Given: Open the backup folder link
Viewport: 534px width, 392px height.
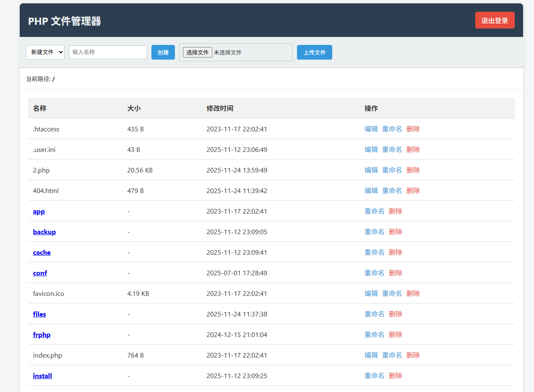Looking at the screenshot, I should (x=44, y=232).
